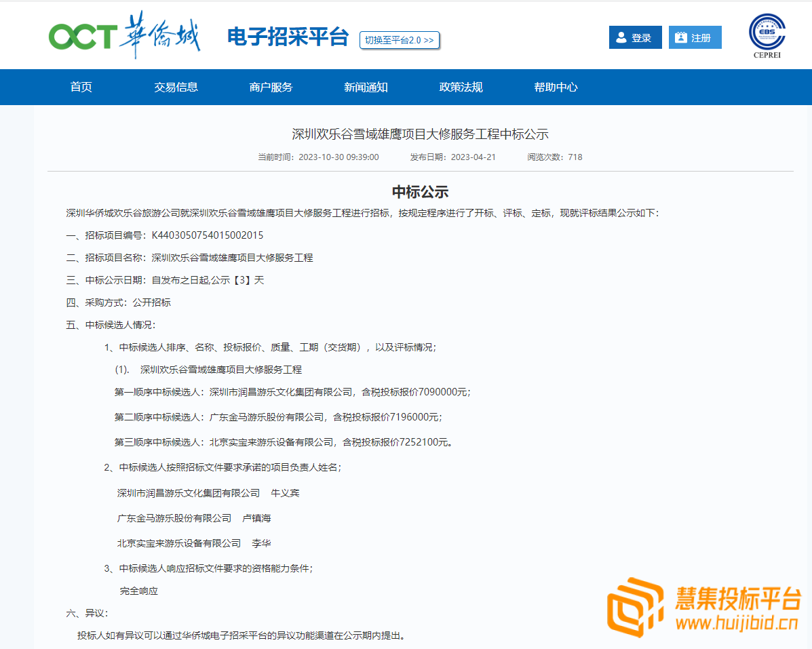Click the 采购方式：公开招标 line

point(119,302)
